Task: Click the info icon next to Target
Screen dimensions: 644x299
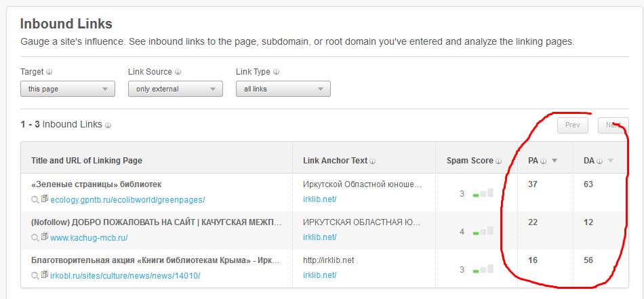Action: coord(49,72)
